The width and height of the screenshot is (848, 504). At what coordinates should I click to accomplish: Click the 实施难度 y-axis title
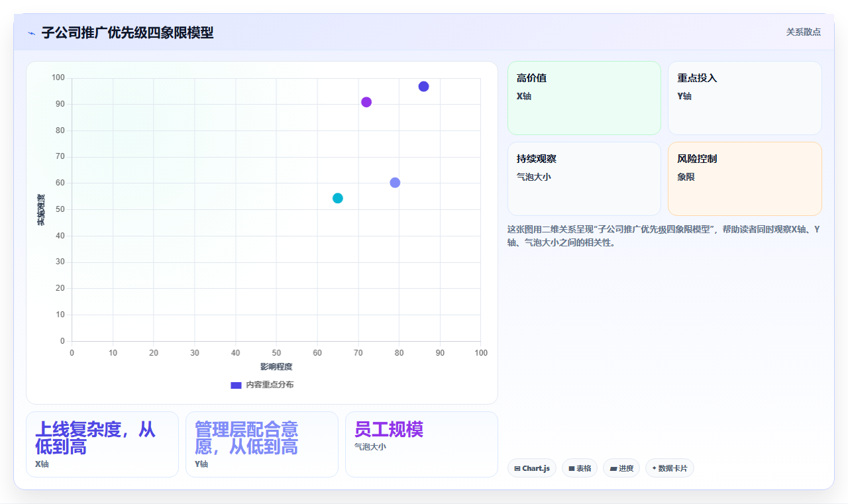(41, 210)
